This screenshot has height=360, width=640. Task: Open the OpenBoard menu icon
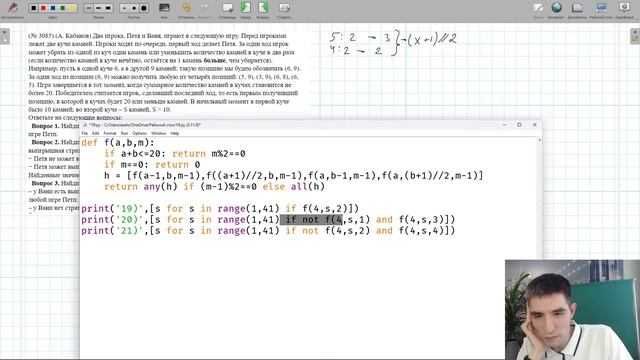pos(624,7)
